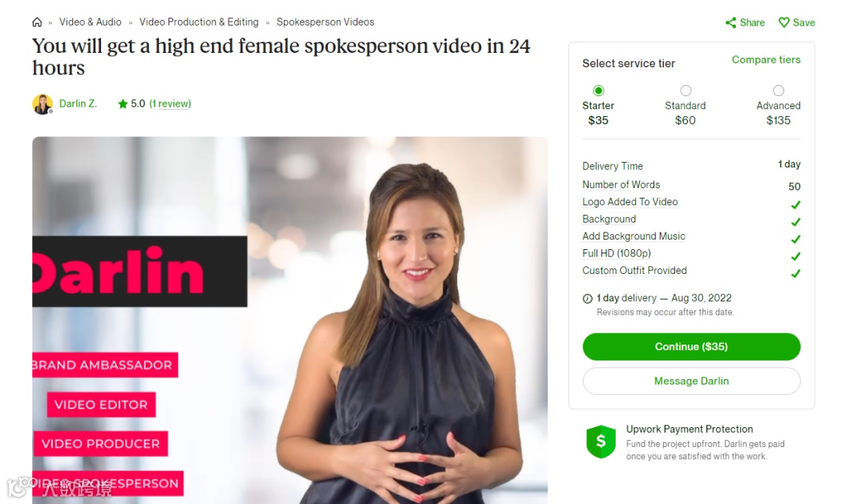
Task: Click the Upwork Payment Protection shield icon
Action: pos(601,442)
